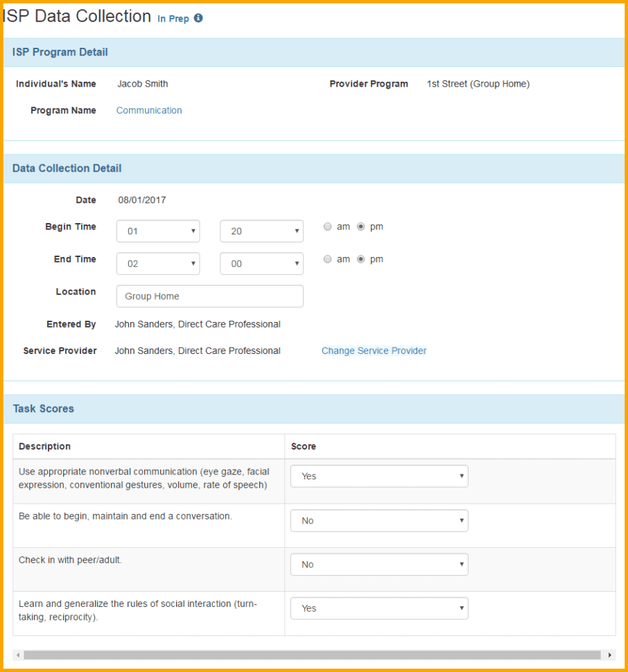The image size is (628, 672).
Task: Open the Begin Time hour dropdown
Action: 157,231
